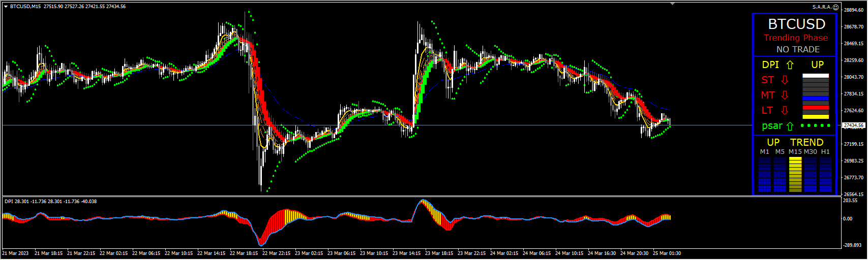Click the blue H1 trend bar column
The image size is (868, 260).
[x=826, y=175]
